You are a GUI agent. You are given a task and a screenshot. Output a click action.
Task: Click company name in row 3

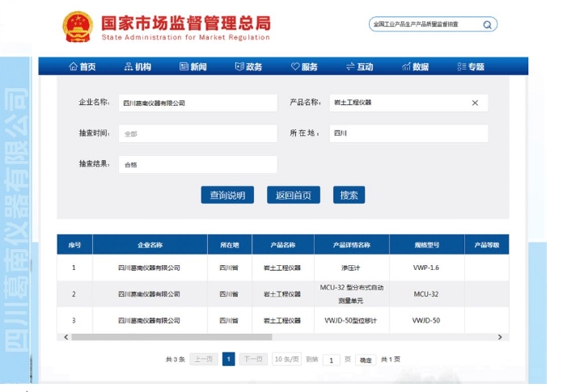(149, 321)
